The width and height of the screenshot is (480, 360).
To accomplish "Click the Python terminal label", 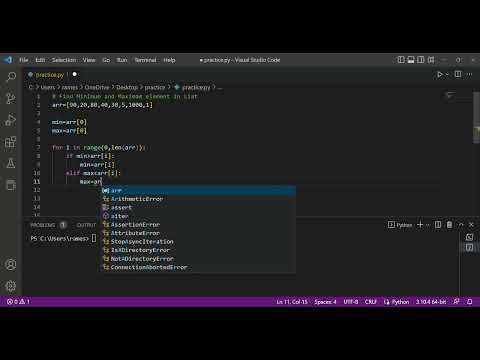I will pos(400,225).
